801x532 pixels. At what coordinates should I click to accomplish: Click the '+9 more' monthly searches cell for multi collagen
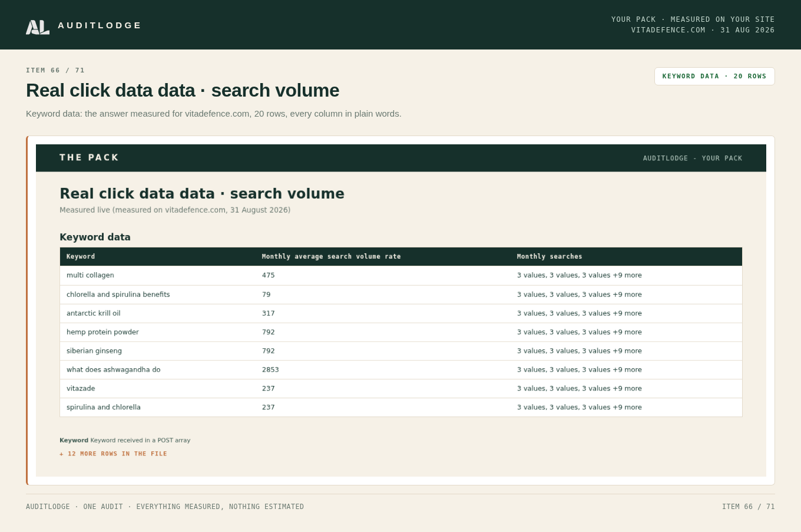580,276
